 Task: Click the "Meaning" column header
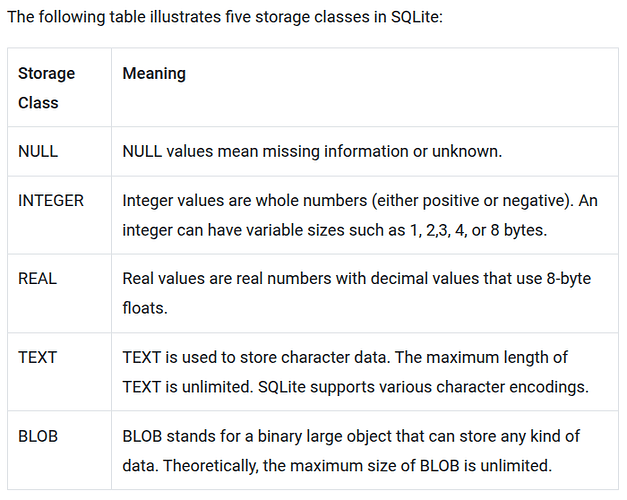point(154,74)
